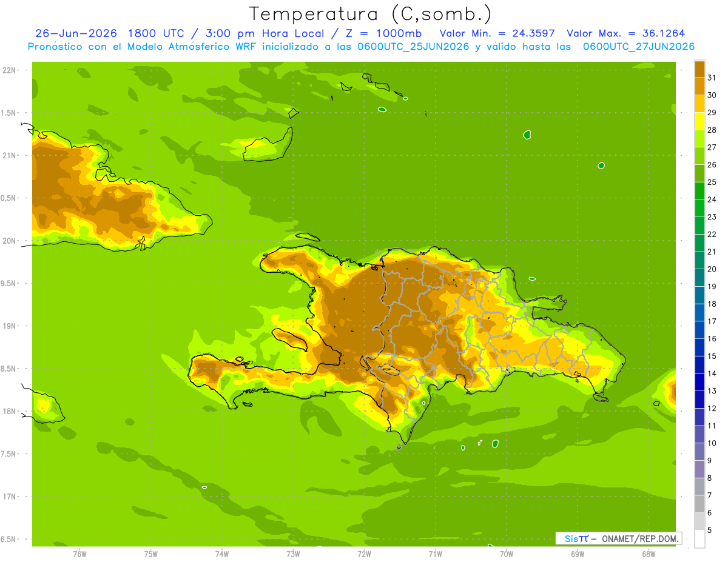Click the color bar number 31
Image resolution: width=728 pixels, height=562 pixels.
click(x=712, y=78)
